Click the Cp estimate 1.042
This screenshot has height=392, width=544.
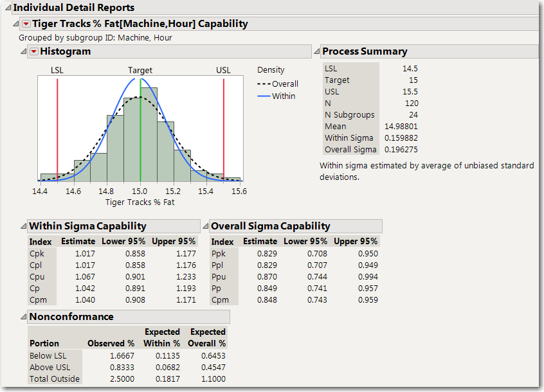click(85, 289)
